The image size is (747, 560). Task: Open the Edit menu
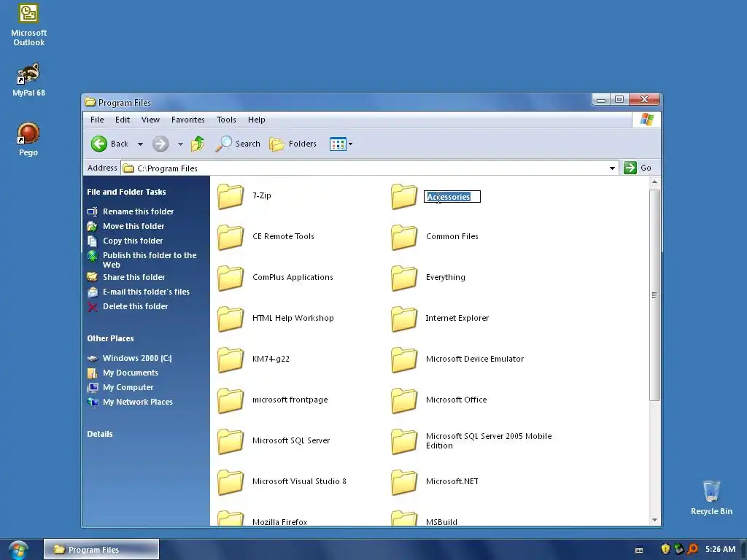[123, 120]
